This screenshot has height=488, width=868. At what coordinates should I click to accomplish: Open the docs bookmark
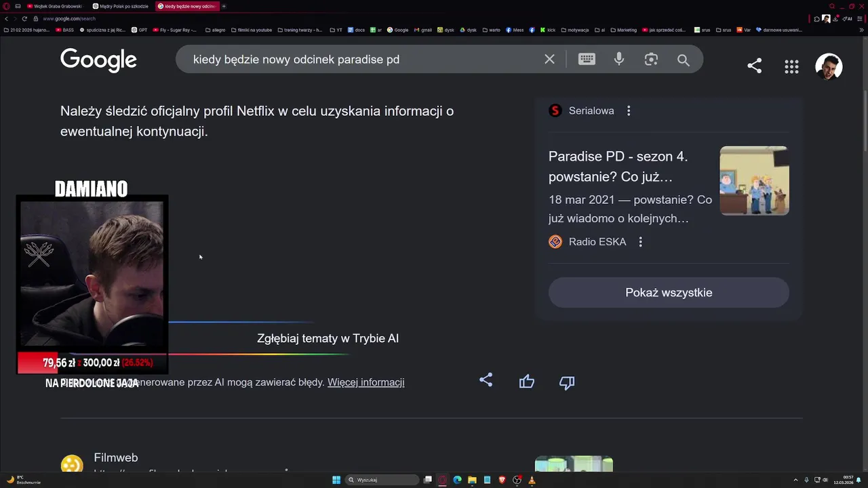357,30
